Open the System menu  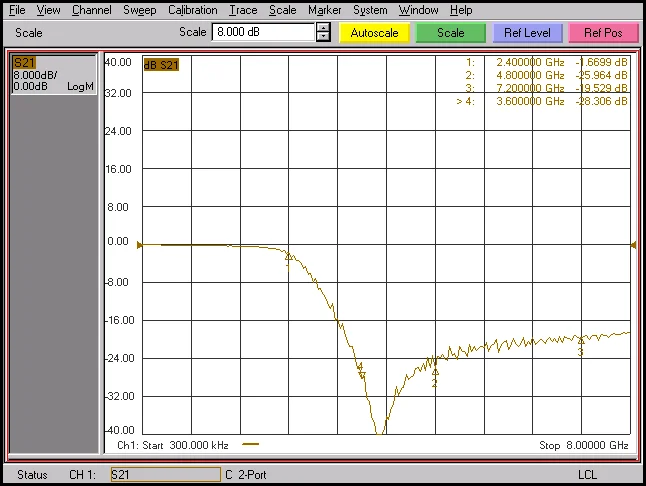coord(370,10)
